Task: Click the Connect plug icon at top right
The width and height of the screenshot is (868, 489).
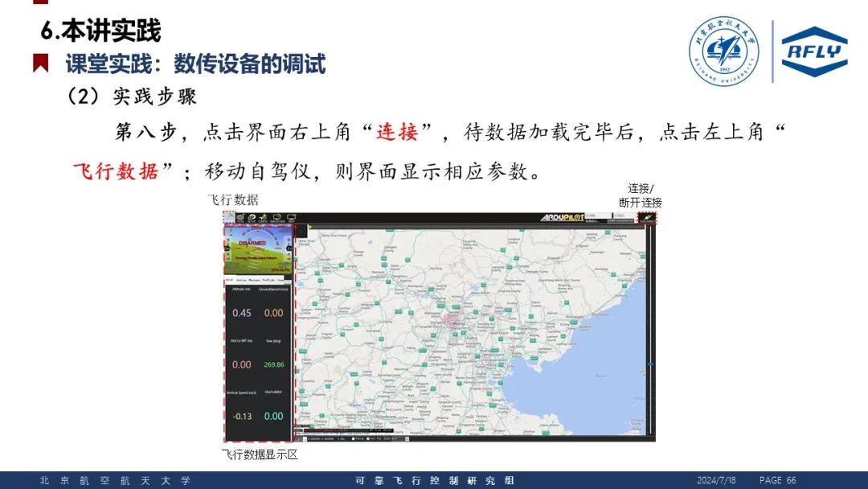Action: click(x=647, y=217)
